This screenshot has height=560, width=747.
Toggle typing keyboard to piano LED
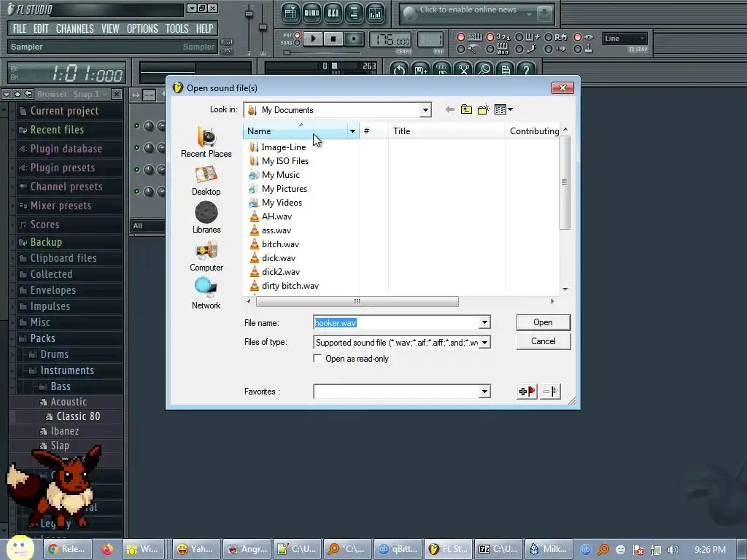461,37
